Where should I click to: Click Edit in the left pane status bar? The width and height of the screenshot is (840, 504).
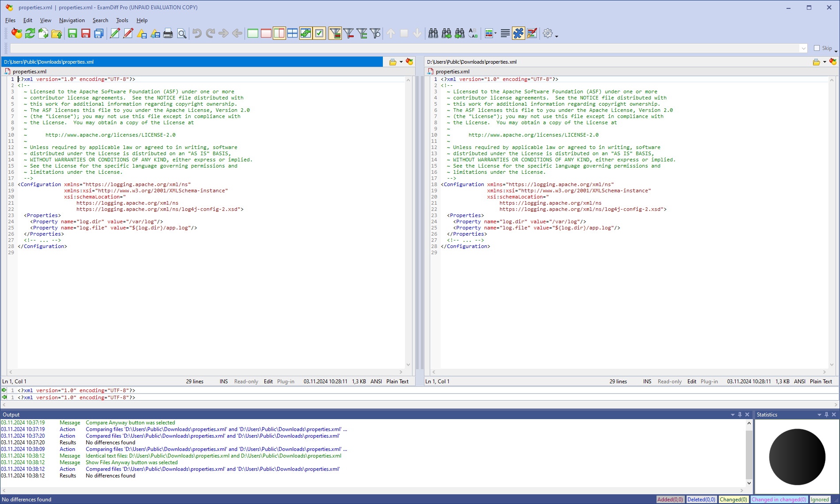[268, 382]
